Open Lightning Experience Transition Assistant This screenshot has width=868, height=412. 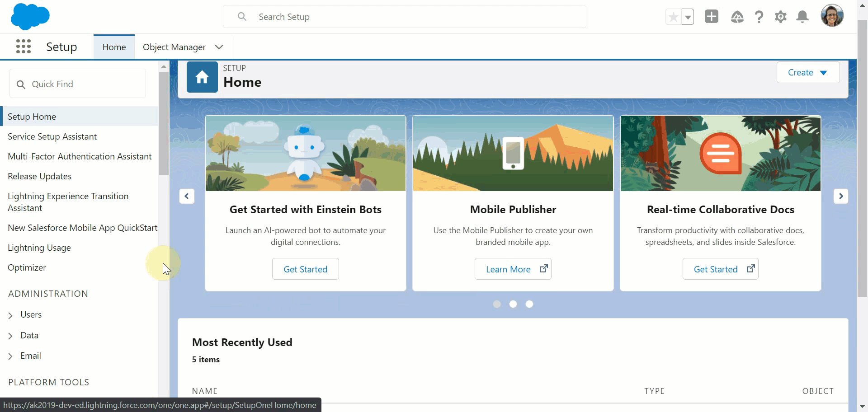(68, 202)
